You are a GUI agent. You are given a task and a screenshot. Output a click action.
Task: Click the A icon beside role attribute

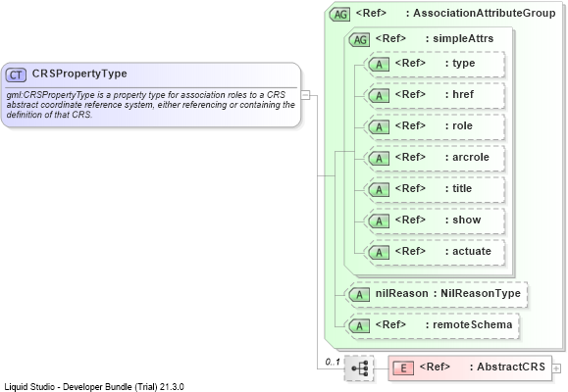[x=379, y=127]
